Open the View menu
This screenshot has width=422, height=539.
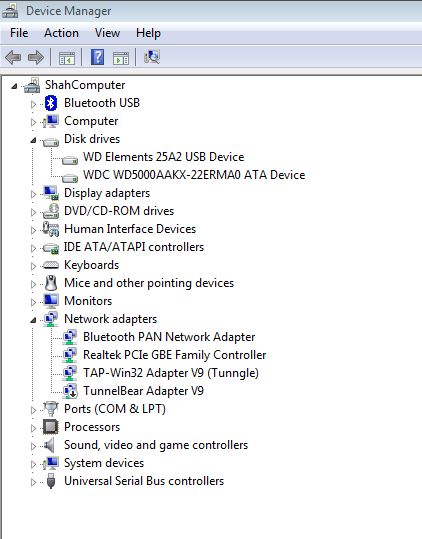[107, 33]
